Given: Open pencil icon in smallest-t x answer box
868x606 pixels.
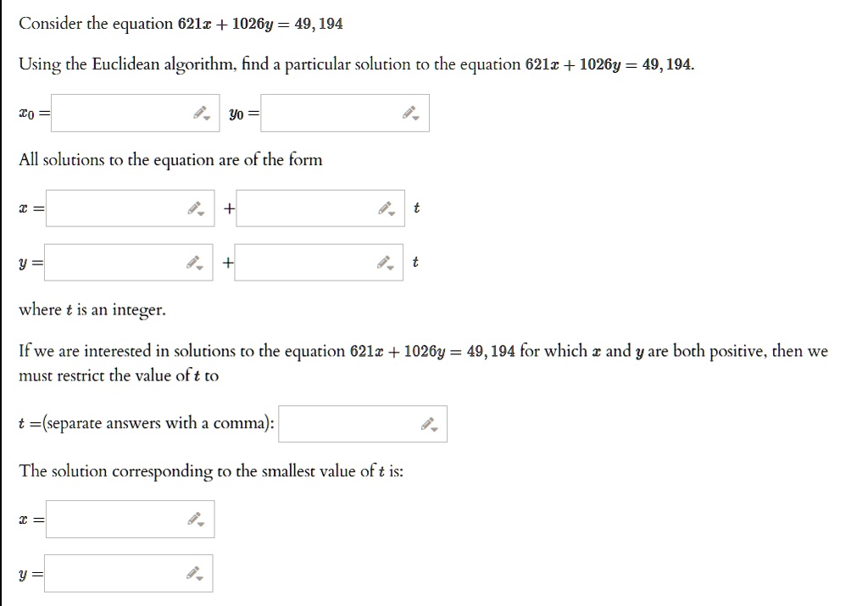Looking at the screenshot, I should [x=196, y=519].
